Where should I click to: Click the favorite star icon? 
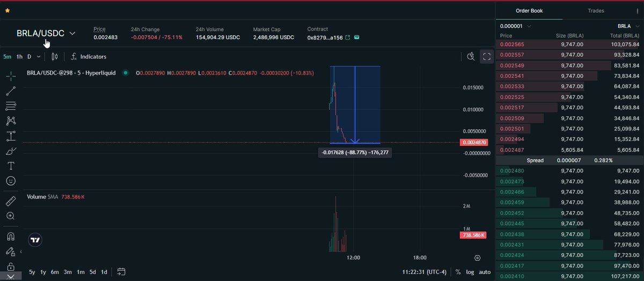pyautogui.click(x=7, y=10)
